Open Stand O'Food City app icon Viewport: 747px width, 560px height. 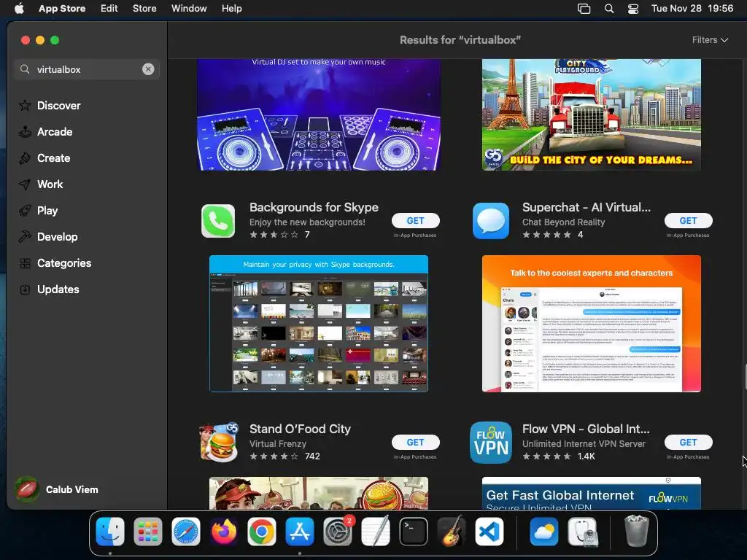click(219, 442)
